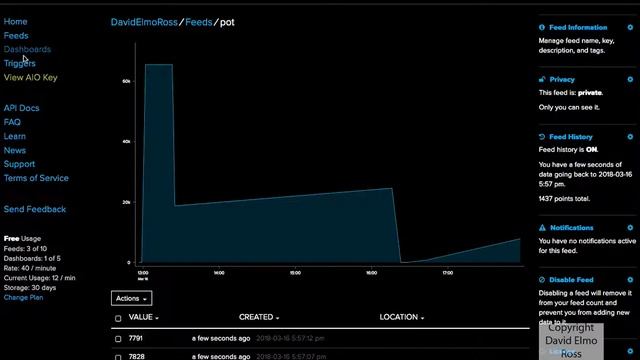Viewport: 640px width, 360px height.
Task: Click the Notifications warning triangle icon
Action: point(542,228)
